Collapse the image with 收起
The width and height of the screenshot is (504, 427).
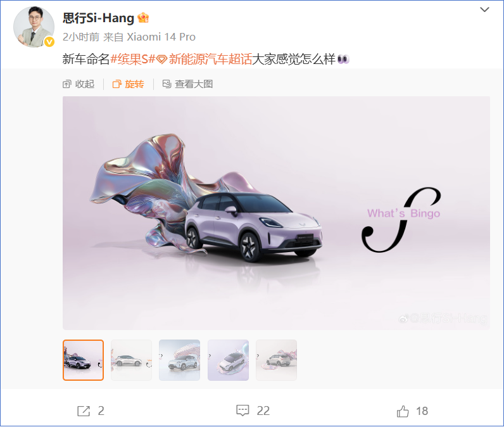79,84
